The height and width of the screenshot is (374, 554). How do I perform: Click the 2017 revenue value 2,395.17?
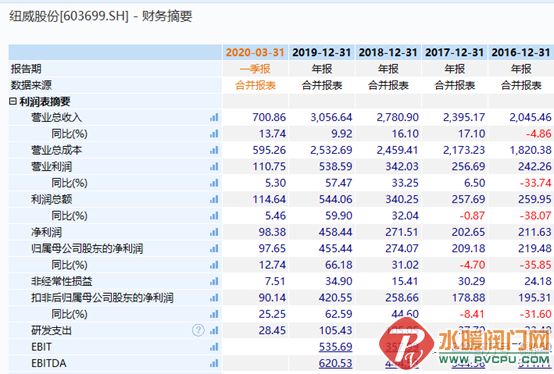[x=464, y=117]
